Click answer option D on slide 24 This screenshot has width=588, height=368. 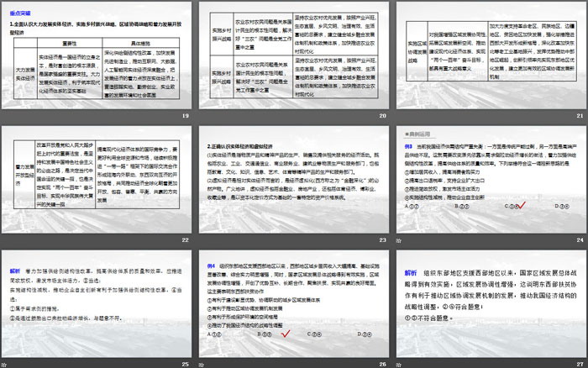562,207
